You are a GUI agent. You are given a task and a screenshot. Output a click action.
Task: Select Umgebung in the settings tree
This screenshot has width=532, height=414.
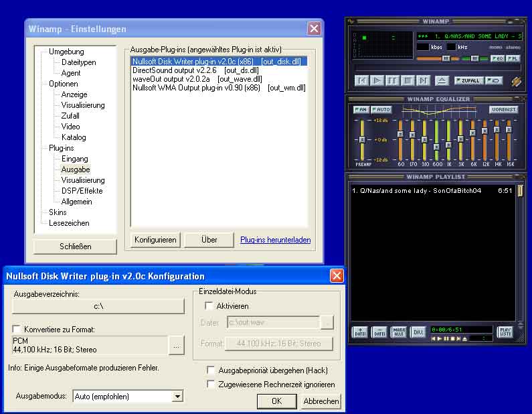[x=66, y=52]
